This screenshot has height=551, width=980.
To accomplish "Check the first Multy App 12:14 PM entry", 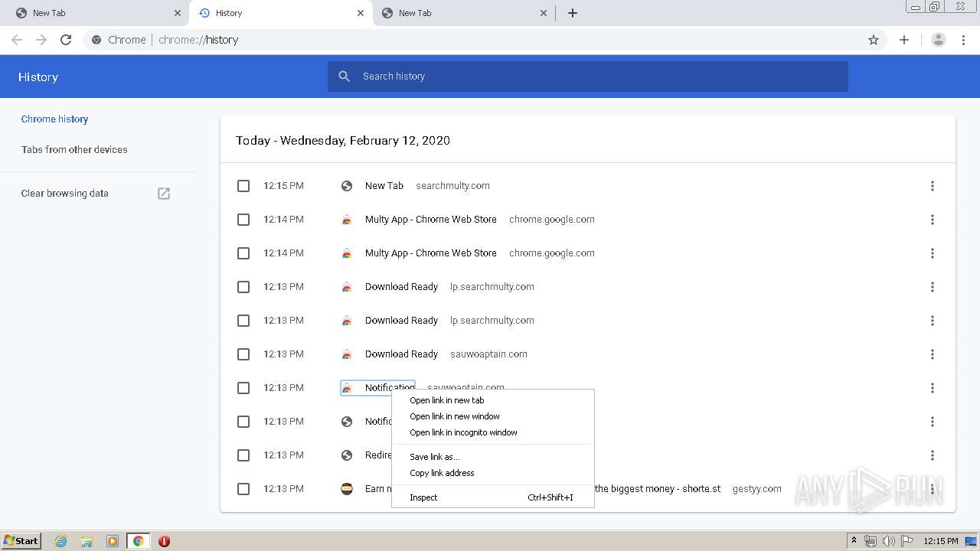I will pos(243,220).
